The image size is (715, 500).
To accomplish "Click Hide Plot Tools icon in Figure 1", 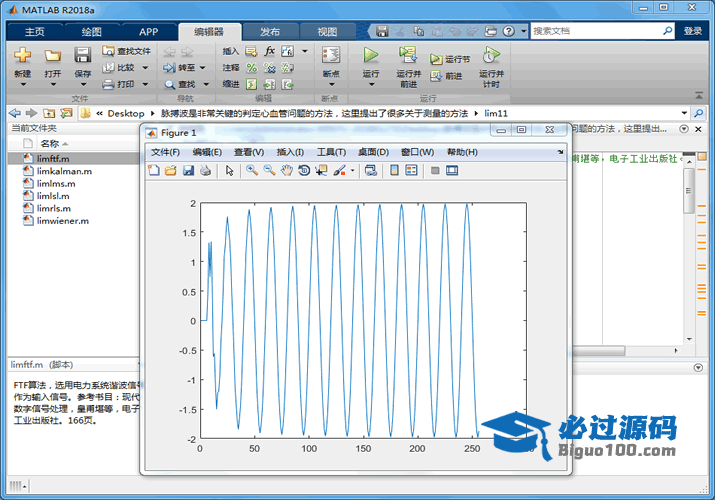I will coord(435,170).
